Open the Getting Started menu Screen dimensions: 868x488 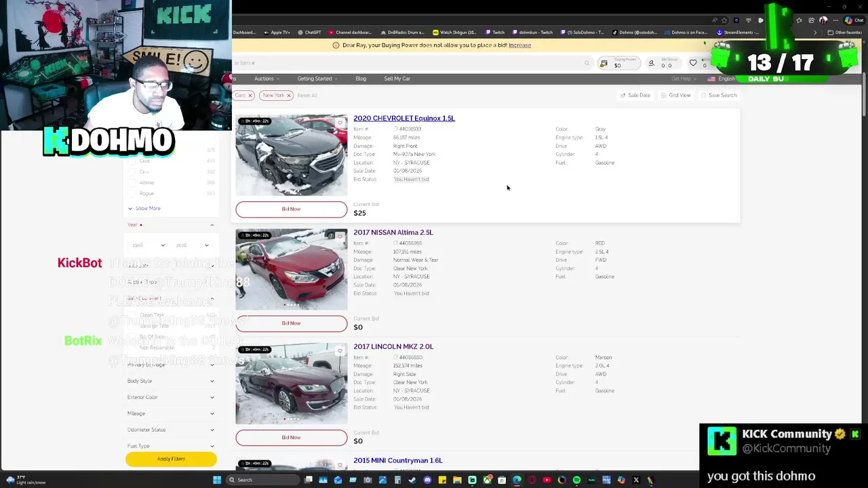pos(317,79)
